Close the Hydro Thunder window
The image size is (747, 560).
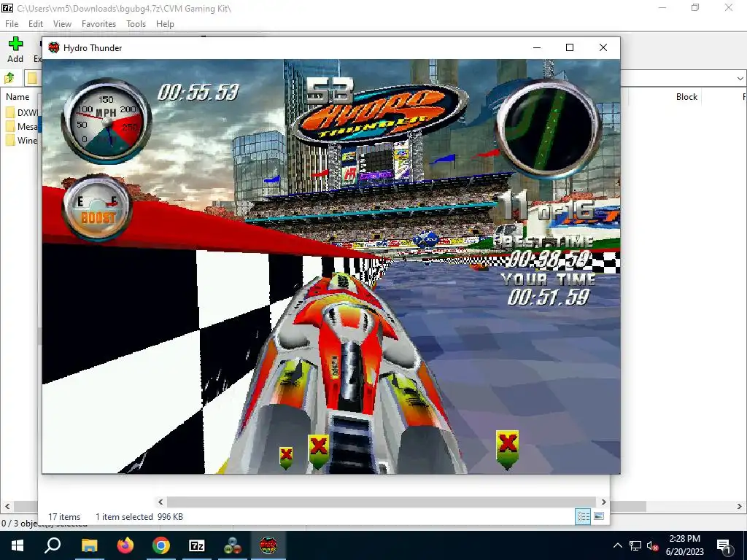pyautogui.click(x=603, y=47)
